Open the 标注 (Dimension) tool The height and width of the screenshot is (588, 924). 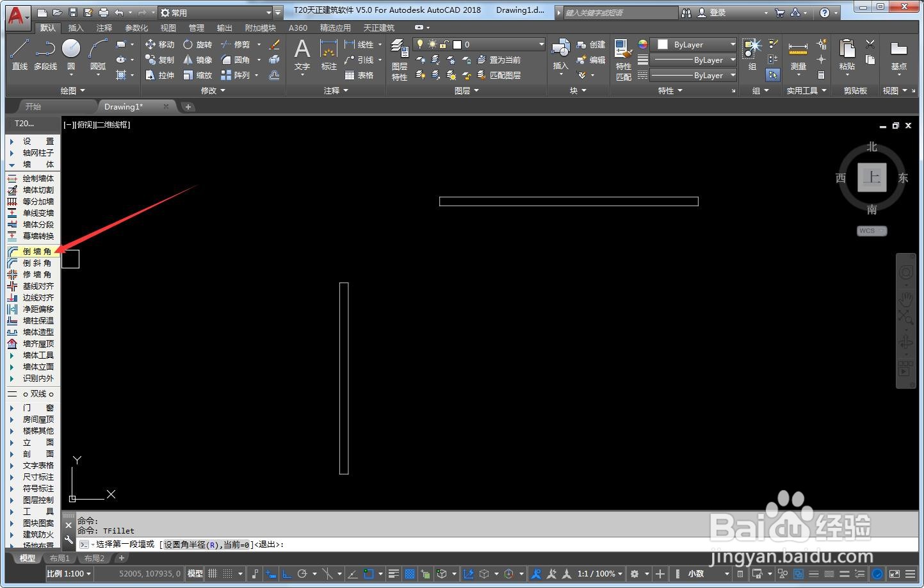pos(328,55)
